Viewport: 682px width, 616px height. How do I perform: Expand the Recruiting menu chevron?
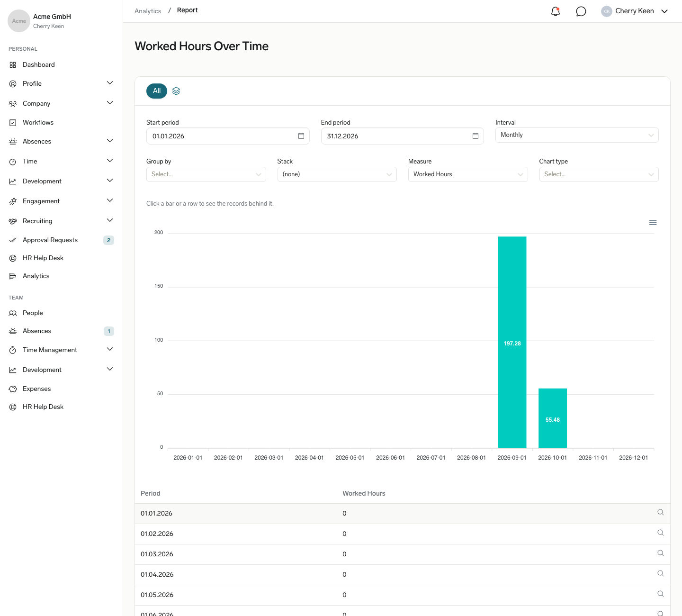click(110, 220)
